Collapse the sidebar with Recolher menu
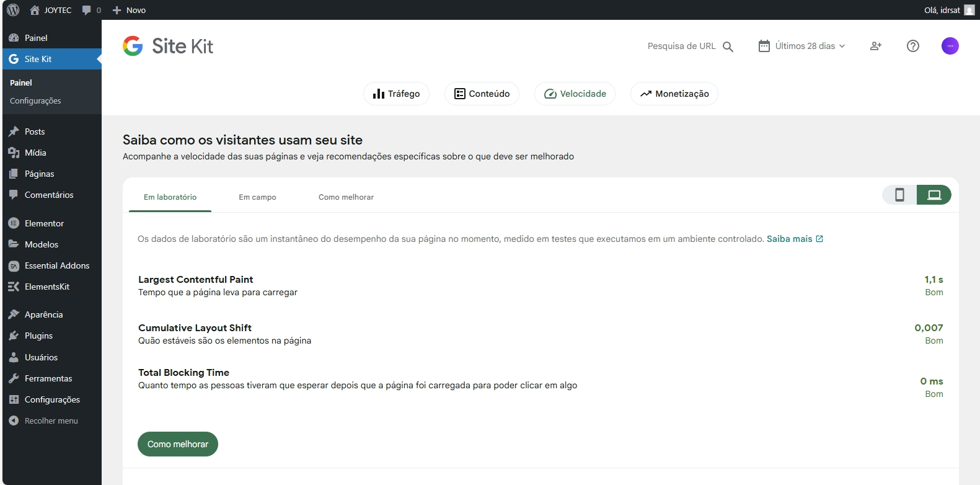Screen dimensions: 980x485 (x=51, y=420)
